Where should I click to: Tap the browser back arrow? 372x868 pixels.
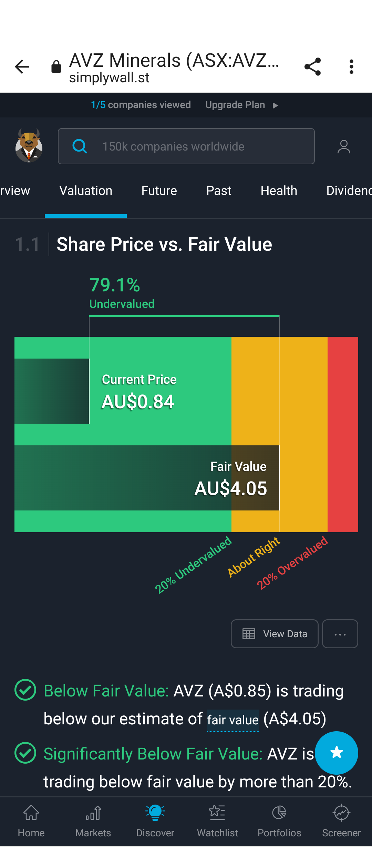click(22, 67)
